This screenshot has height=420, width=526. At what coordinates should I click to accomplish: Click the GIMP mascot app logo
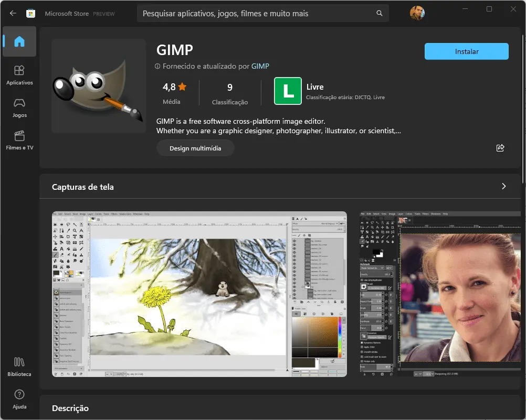[x=91, y=86]
